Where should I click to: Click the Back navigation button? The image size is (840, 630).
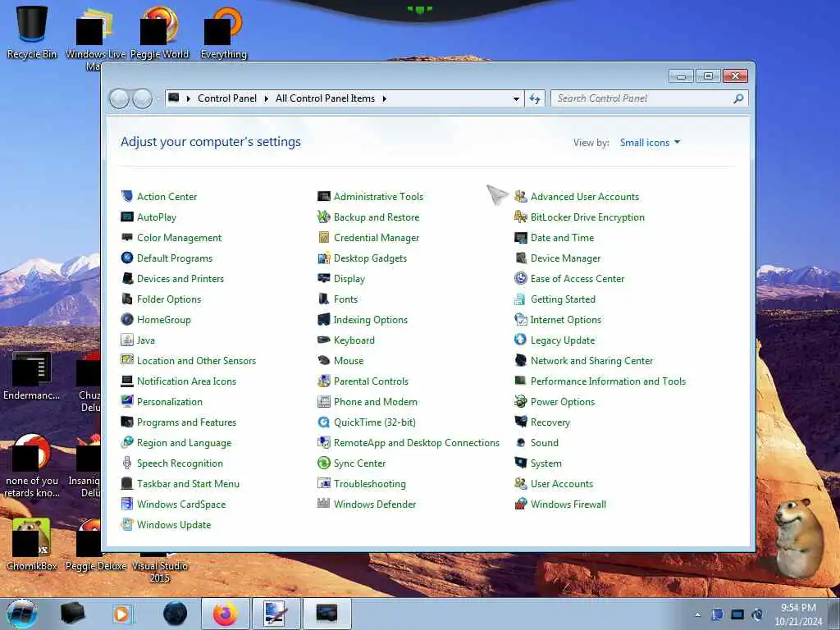pyautogui.click(x=120, y=98)
